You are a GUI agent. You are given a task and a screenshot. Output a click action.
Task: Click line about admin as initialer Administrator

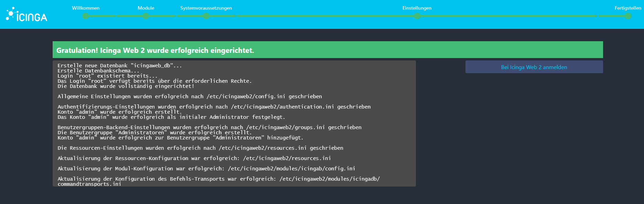click(171, 117)
